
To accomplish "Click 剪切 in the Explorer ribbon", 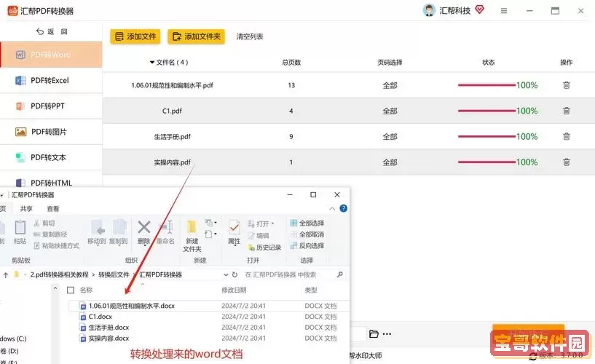I will coord(44,223).
